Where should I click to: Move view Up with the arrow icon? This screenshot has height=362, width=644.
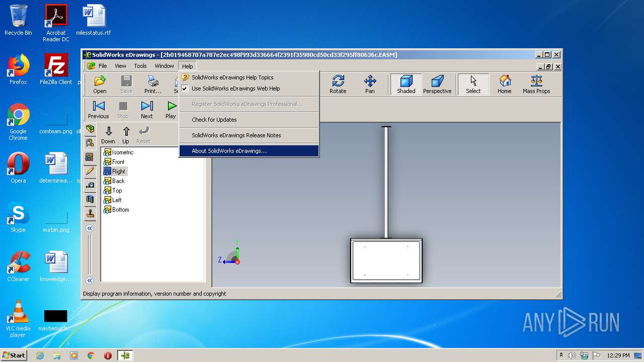126,135
